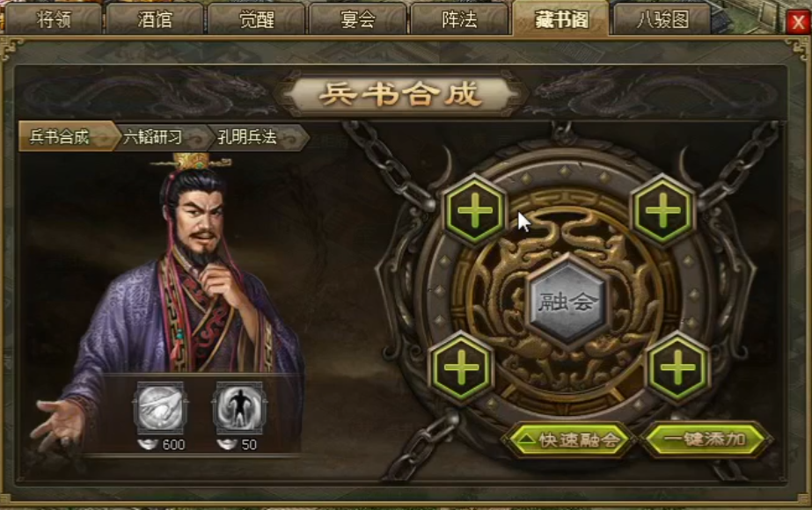812x510 pixels.
Task: Open the 觉醒 tab
Action: 256,19
